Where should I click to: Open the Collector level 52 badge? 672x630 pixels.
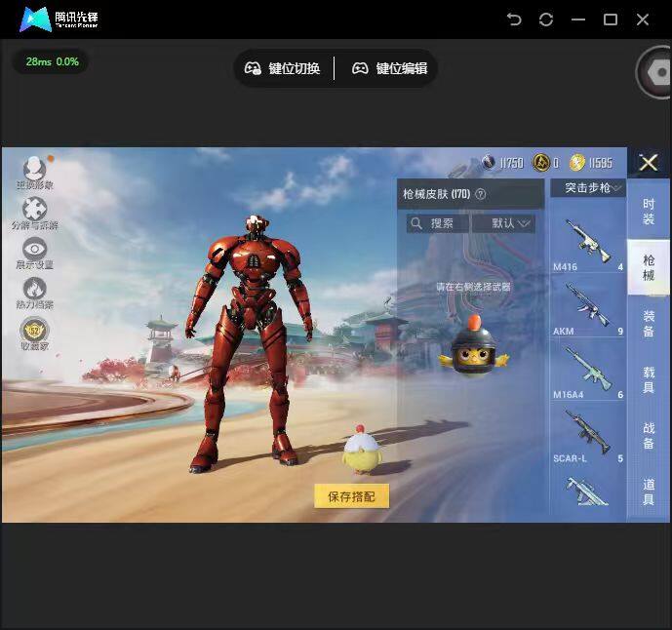(35, 330)
